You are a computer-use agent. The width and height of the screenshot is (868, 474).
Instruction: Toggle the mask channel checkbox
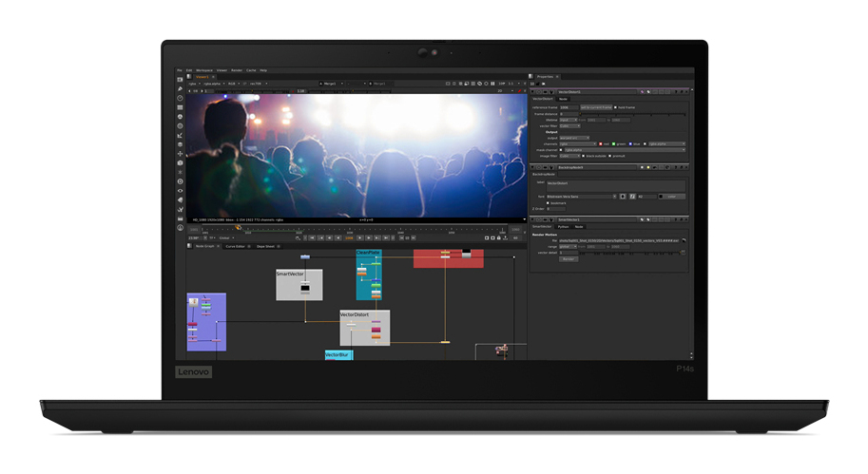(561, 150)
